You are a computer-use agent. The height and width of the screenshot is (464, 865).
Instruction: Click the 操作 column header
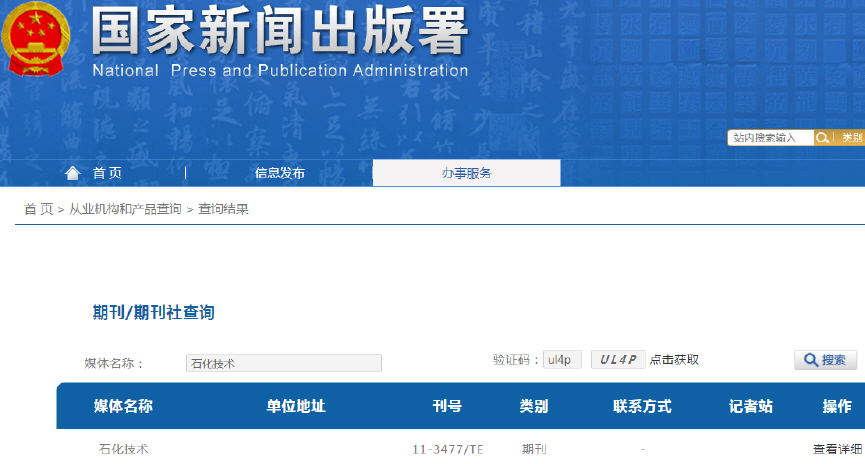837,406
